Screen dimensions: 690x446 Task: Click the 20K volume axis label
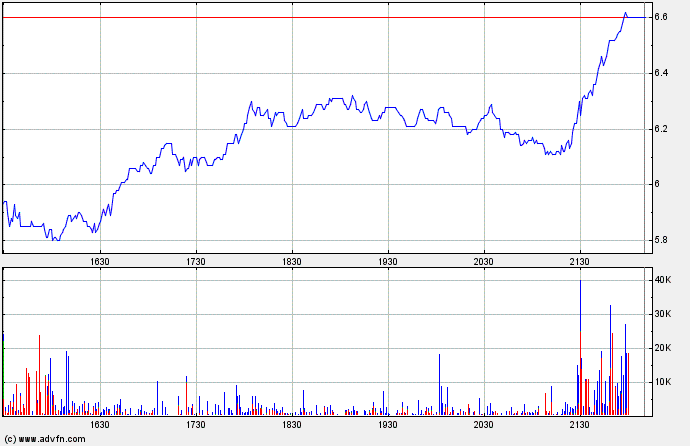click(x=663, y=348)
